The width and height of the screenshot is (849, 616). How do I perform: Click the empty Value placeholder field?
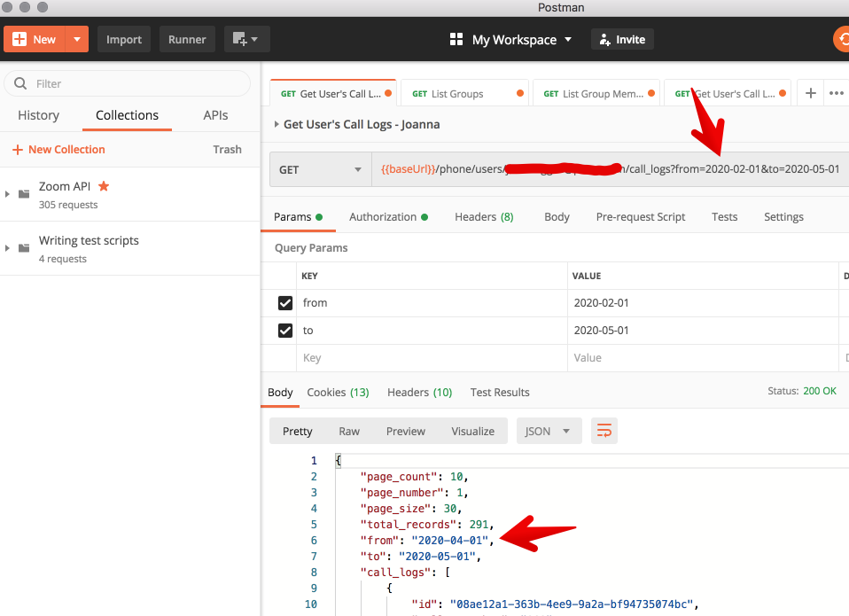703,358
